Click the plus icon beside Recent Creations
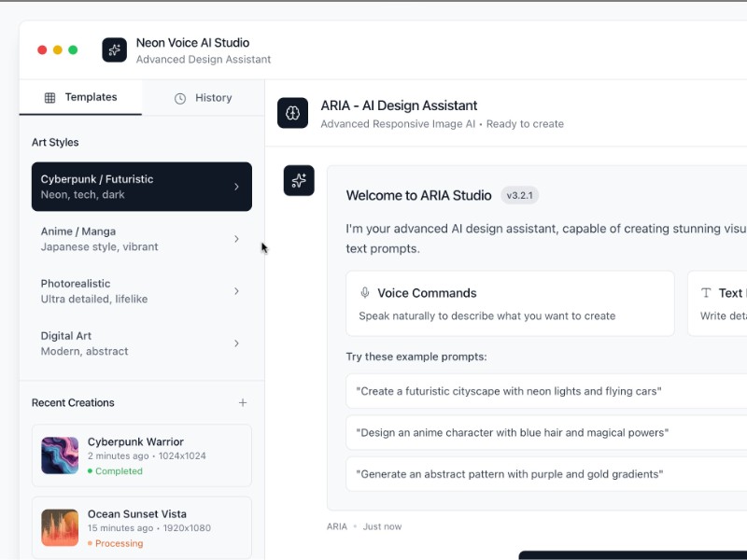Viewport: 747px width, 560px height. 243,402
